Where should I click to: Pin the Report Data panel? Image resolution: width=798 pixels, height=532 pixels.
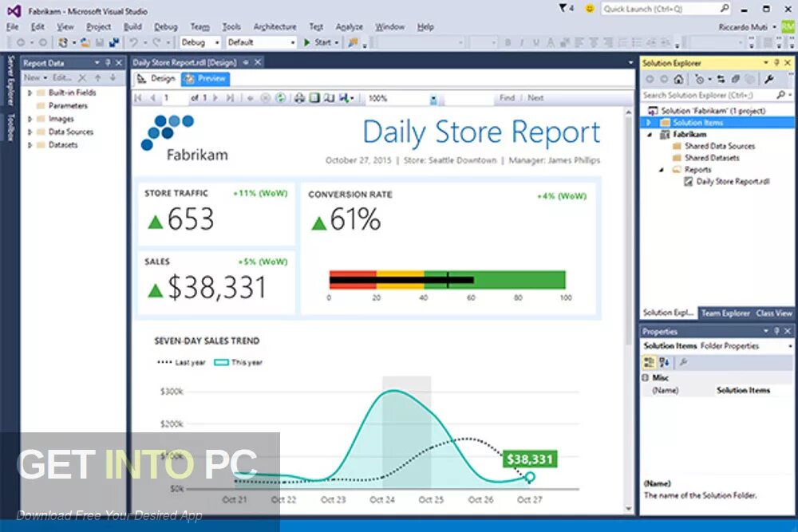tap(108, 63)
